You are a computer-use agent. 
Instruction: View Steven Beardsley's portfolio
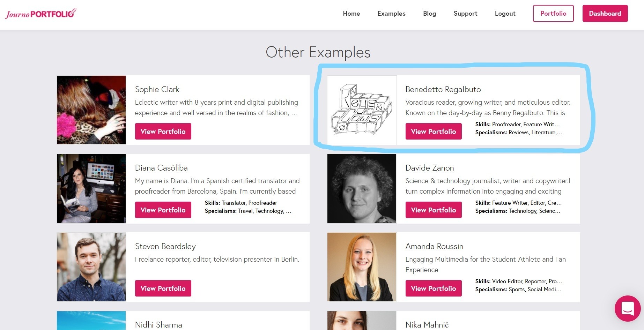coord(163,288)
